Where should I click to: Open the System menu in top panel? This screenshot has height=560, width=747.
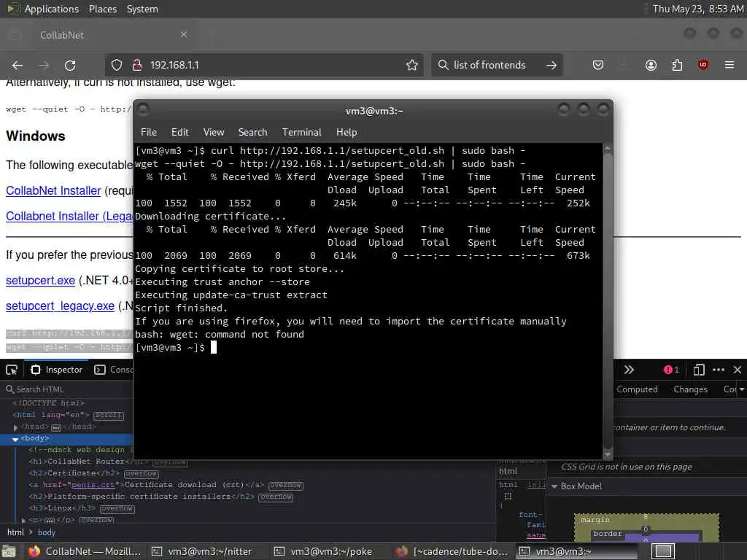click(x=142, y=9)
